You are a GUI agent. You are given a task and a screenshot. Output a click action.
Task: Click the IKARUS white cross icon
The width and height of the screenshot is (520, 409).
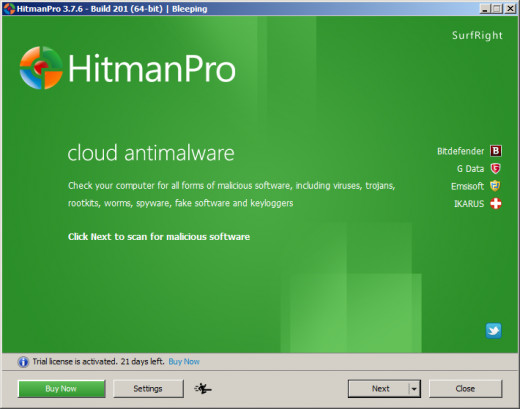[496, 203]
